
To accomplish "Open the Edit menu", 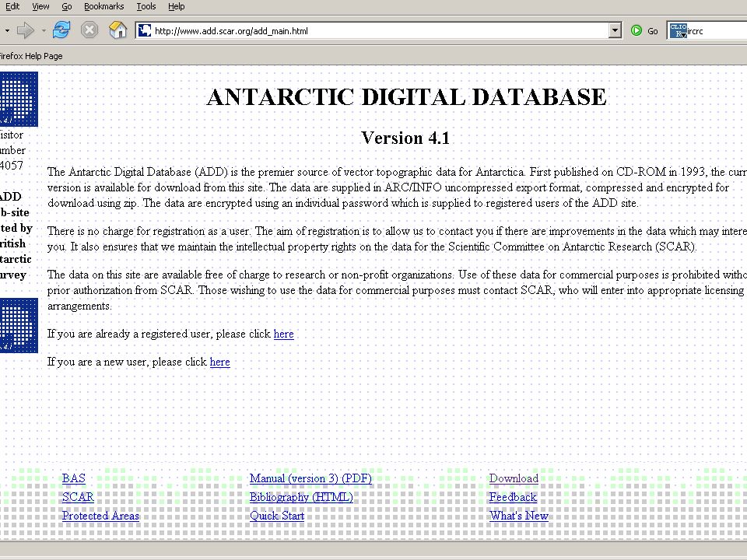I will click(x=12, y=7).
